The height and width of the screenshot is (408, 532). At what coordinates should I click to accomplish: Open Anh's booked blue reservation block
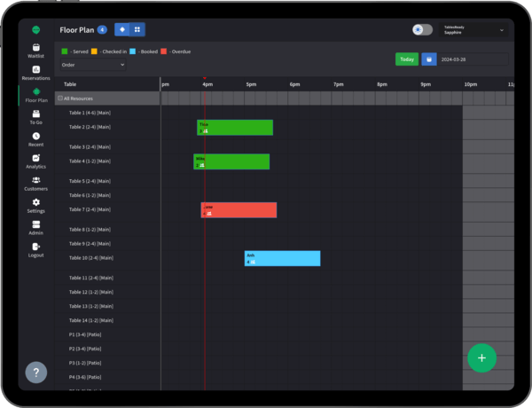tap(282, 258)
